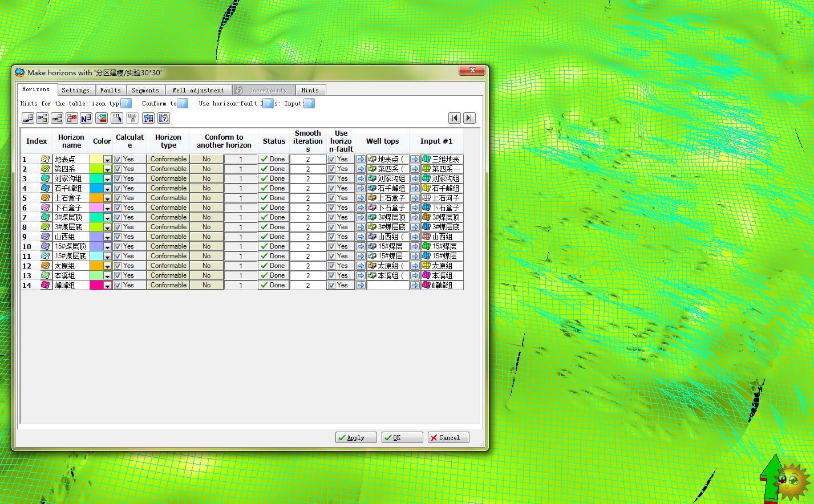This screenshot has height=504, width=814.
Task: Click the go to first column arrow
Action: tap(455, 118)
